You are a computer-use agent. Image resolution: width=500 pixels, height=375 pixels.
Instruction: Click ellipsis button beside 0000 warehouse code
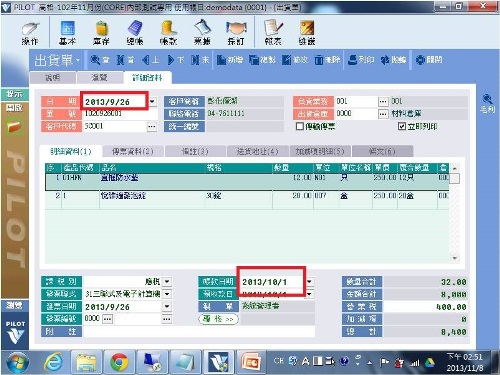383,114
